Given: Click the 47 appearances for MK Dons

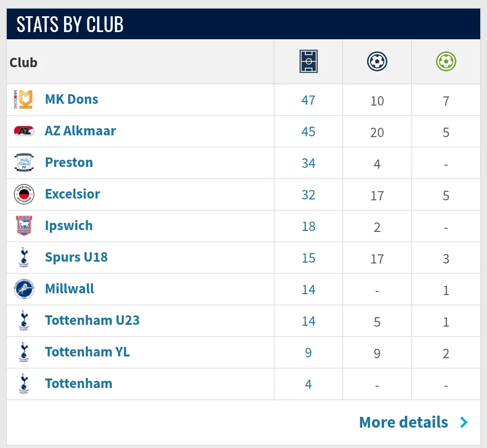Looking at the screenshot, I should [x=308, y=100].
